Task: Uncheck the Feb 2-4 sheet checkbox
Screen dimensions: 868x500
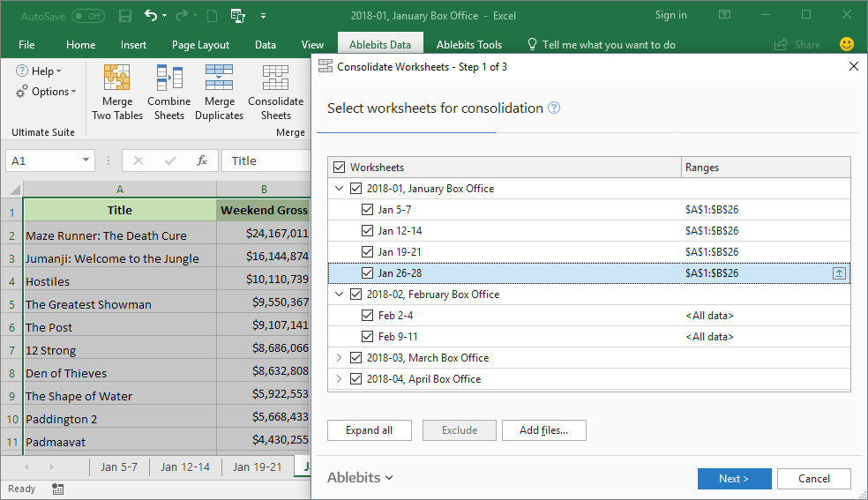Action: pos(367,316)
